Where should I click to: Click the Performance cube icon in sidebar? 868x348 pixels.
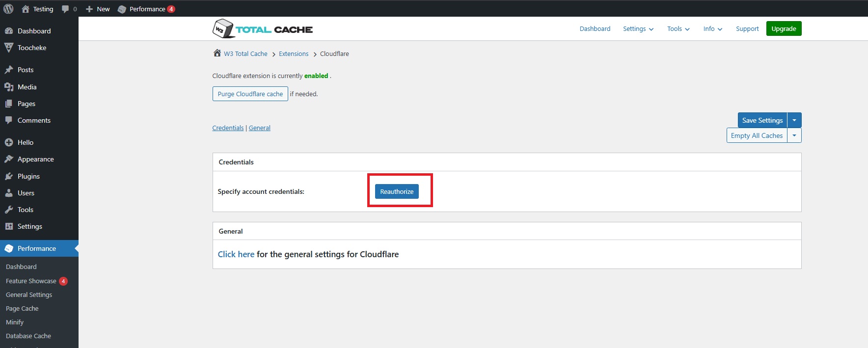click(9, 248)
